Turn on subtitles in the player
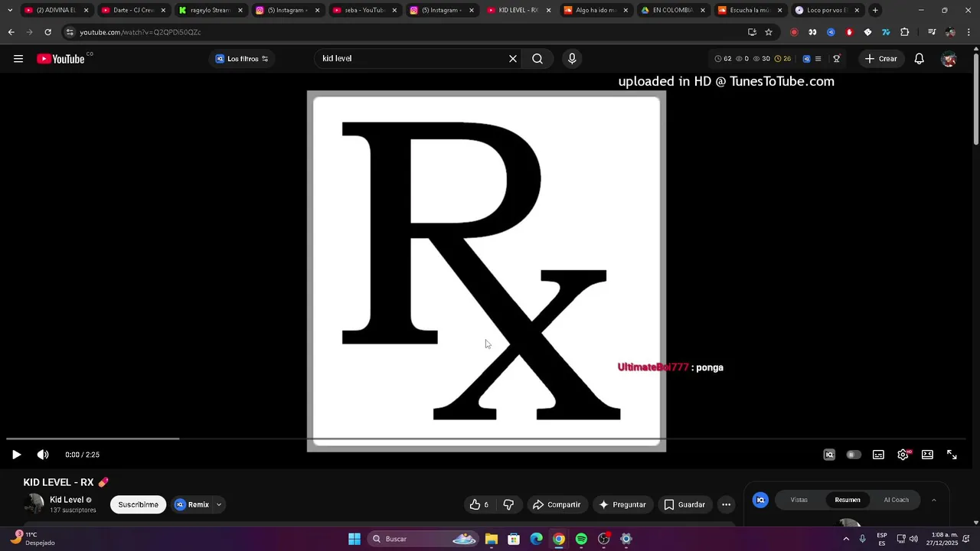 click(x=878, y=455)
